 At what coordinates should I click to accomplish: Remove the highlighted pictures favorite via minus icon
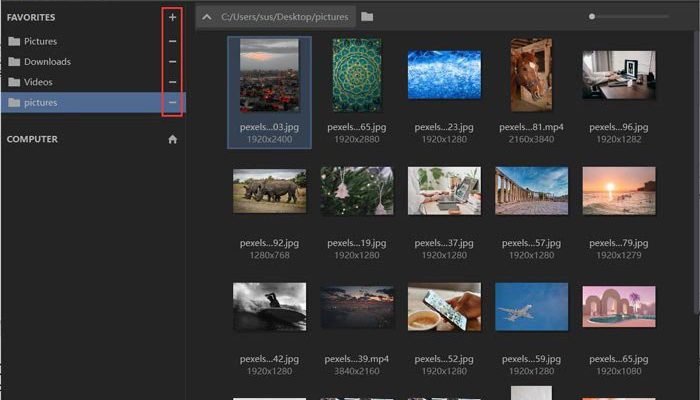(172, 103)
